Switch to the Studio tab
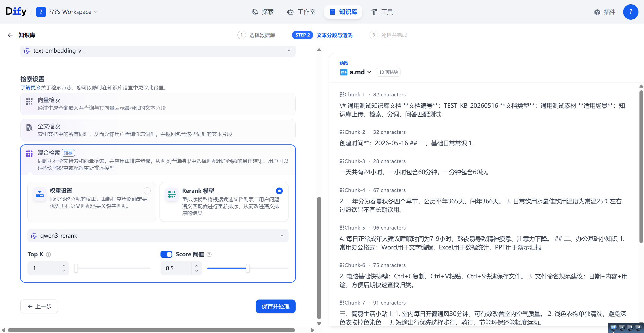The height and width of the screenshot is (333, 644). pos(301,12)
